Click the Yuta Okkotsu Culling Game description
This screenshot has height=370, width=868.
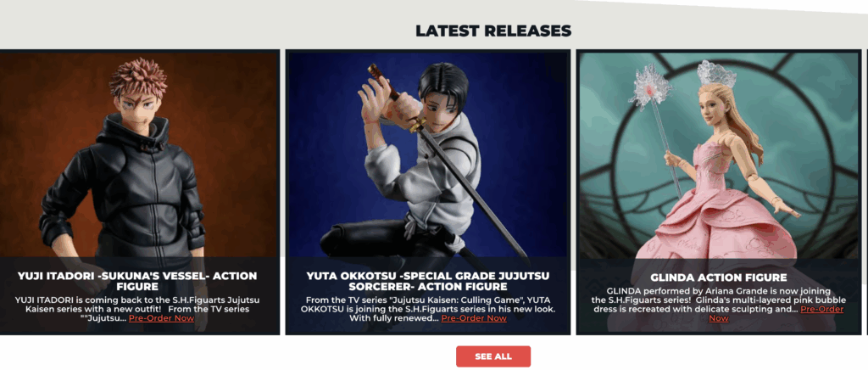coord(428,309)
